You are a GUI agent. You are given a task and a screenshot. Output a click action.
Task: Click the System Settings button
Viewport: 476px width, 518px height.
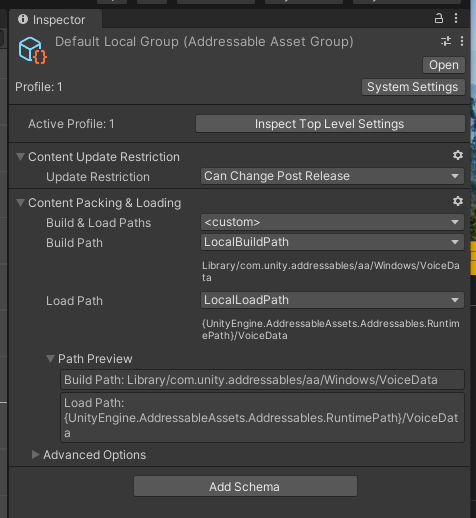[413, 87]
